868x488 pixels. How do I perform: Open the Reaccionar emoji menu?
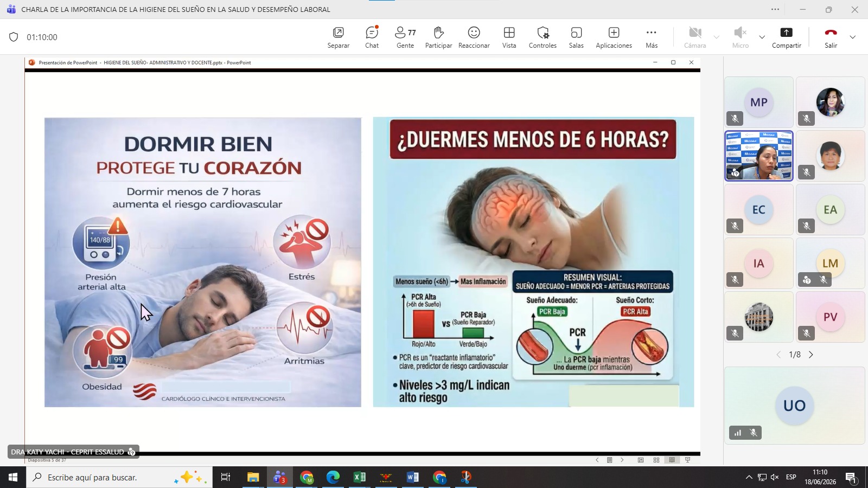(474, 37)
